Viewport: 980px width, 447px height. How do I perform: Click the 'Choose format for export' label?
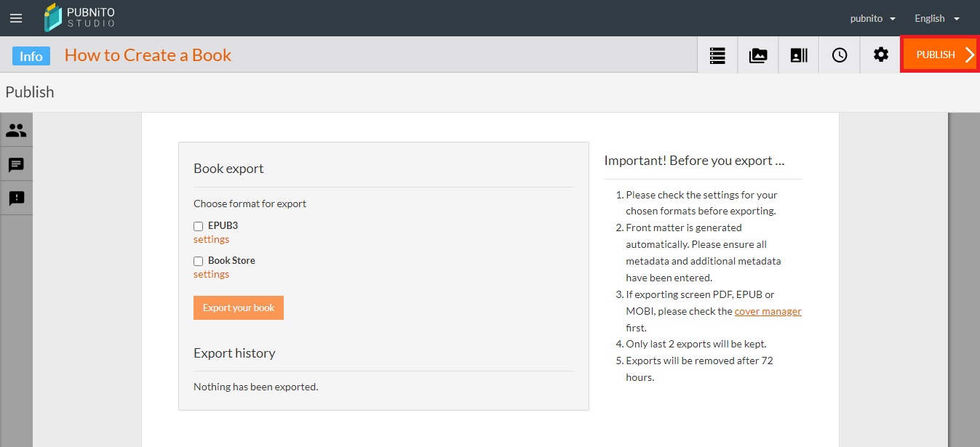(x=250, y=204)
